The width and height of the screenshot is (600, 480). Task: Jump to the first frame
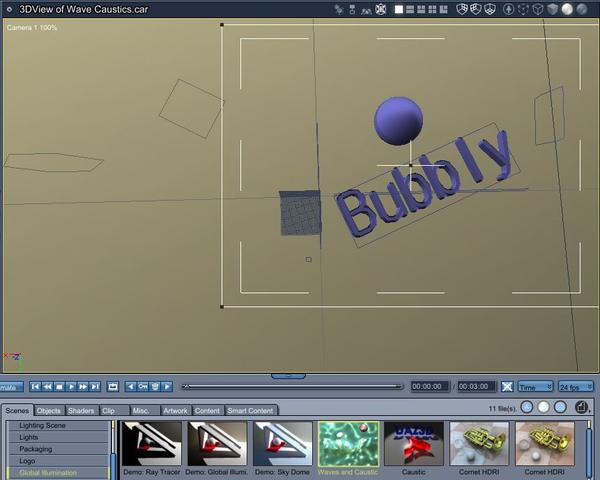(35, 387)
